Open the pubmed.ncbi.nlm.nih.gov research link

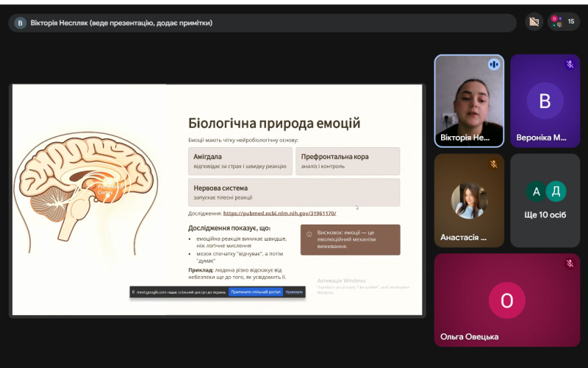tap(279, 213)
